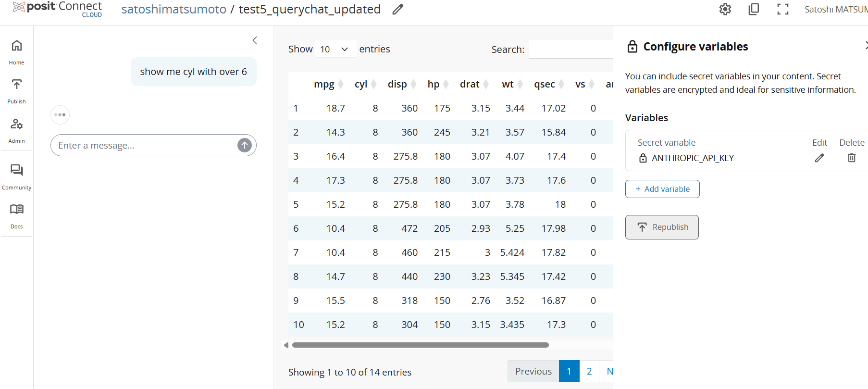Delete the ANTHROPIC_API_KEY variable
The height and width of the screenshot is (389, 868).
(852, 158)
